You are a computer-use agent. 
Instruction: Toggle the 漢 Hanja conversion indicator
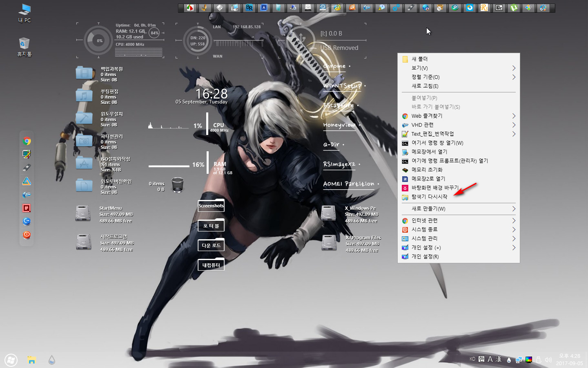[499, 359]
